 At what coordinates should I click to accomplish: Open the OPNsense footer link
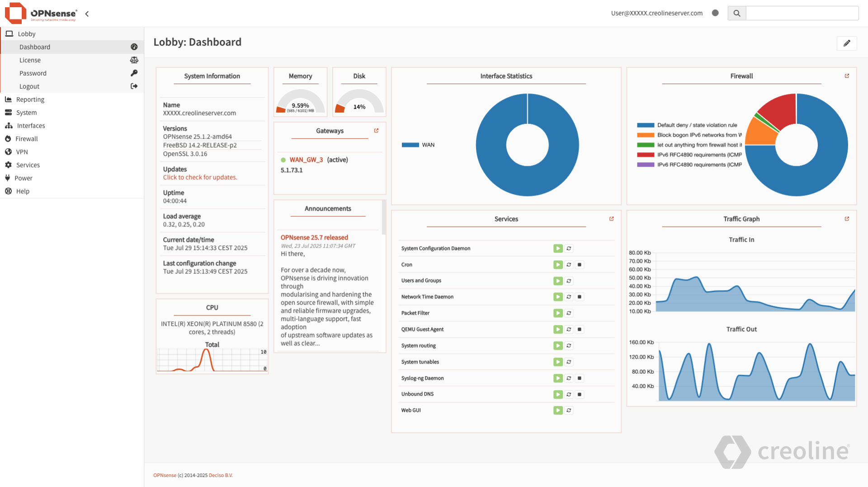pos(165,475)
